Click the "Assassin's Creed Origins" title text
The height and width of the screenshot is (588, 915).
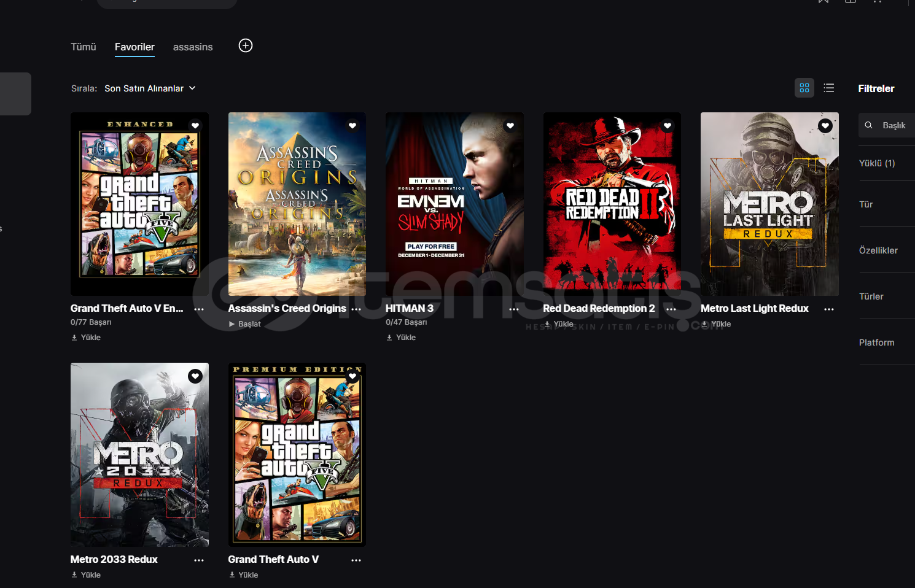287,309
